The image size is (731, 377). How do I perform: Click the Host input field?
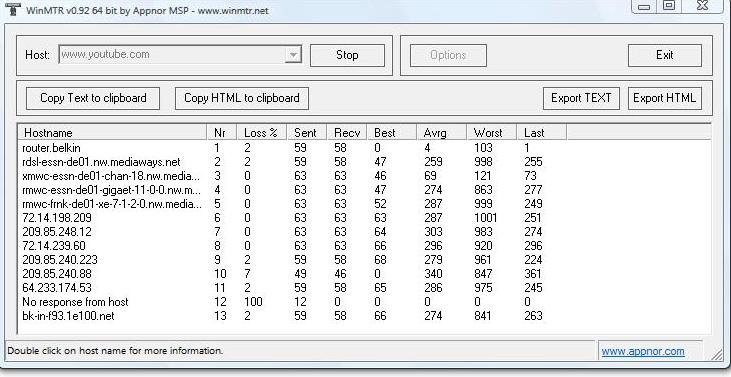(172, 55)
